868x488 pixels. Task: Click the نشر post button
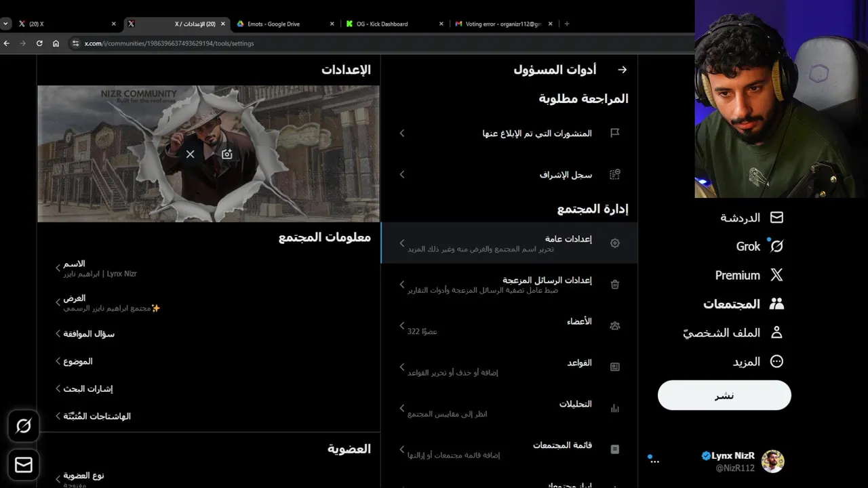click(x=724, y=395)
